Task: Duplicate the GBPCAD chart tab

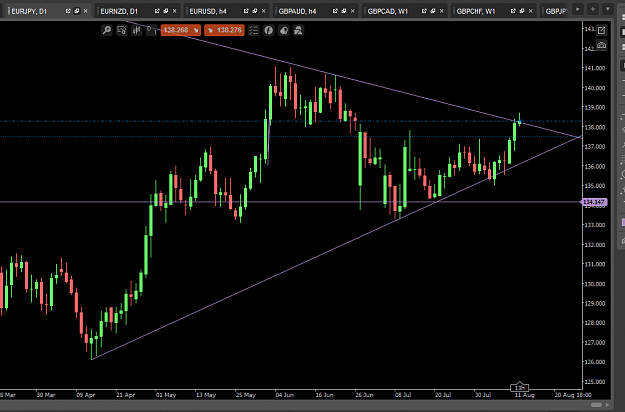Action: click(x=433, y=11)
